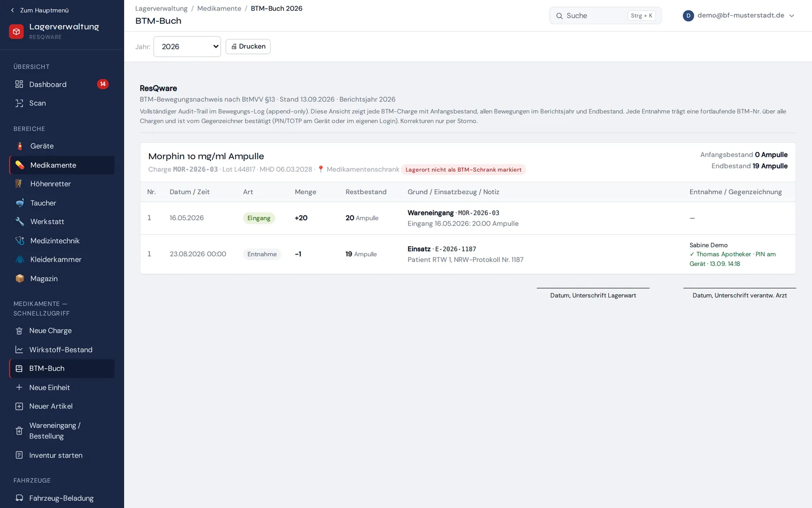Click the Inventur starten list icon
Viewport: 812px width, 508px height.
[x=19, y=455]
